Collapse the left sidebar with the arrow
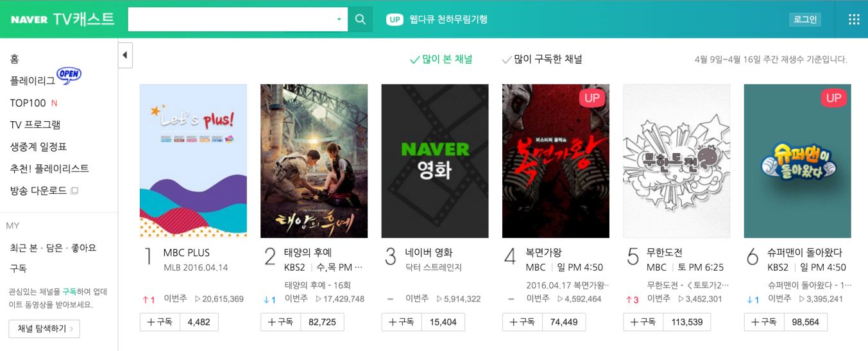868x351 pixels. [125, 55]
